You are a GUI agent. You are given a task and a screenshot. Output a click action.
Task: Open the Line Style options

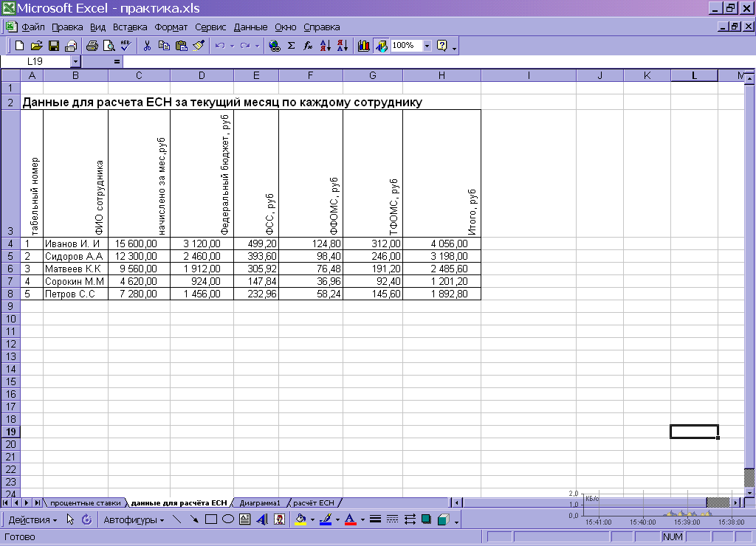pos(376,519)
